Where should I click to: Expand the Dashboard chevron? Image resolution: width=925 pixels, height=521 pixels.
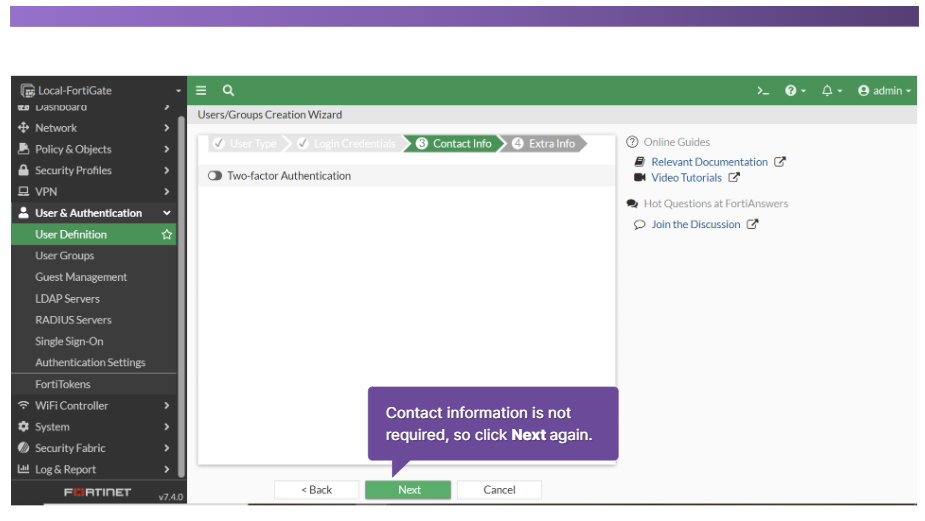[x=167, y=107]
